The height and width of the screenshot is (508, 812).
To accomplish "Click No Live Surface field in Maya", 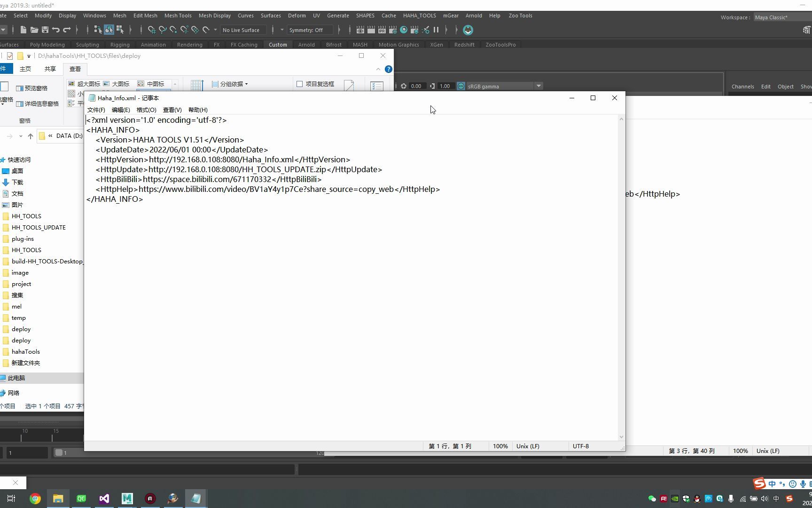I will 243,30.
